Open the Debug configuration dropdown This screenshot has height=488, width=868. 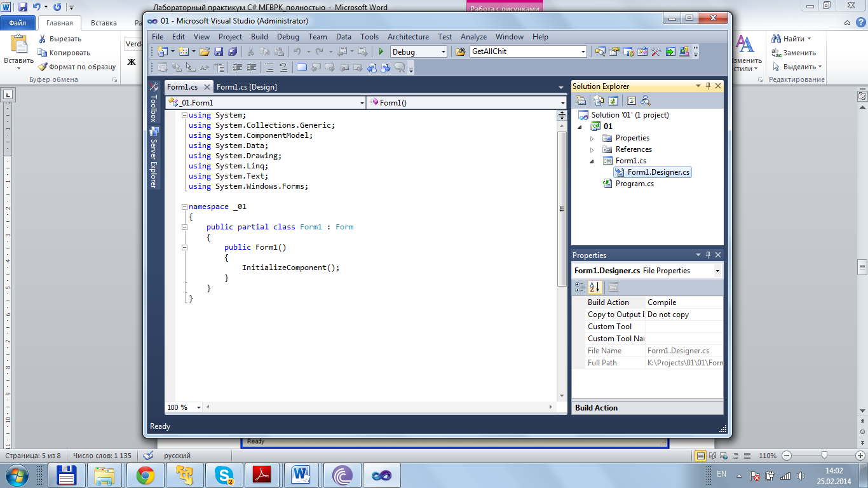coord(443,52)
